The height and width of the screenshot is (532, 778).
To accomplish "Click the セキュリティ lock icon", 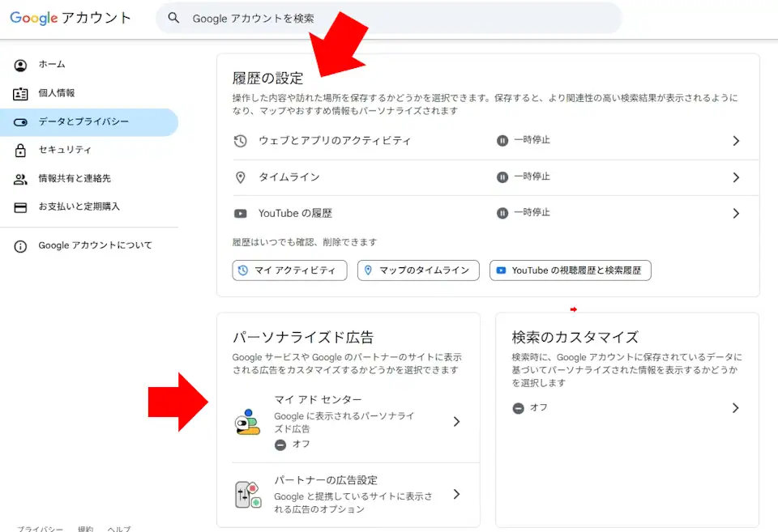I will point(20,151).
